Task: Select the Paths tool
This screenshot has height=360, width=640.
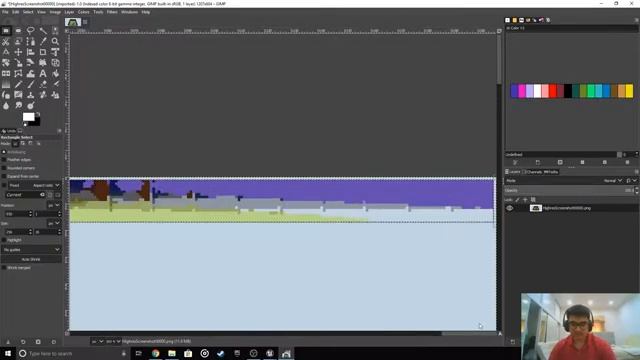Action: pos(31,41)
